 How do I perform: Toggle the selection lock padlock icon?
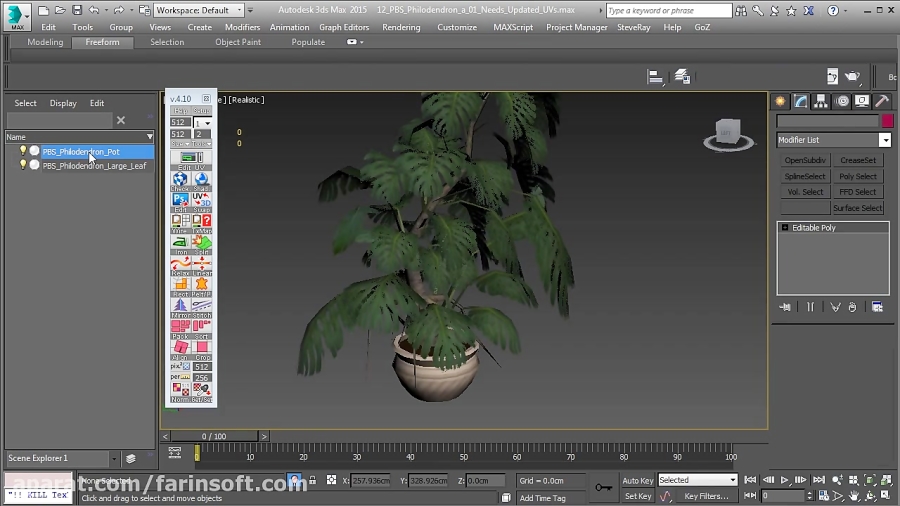pos(313,480)
